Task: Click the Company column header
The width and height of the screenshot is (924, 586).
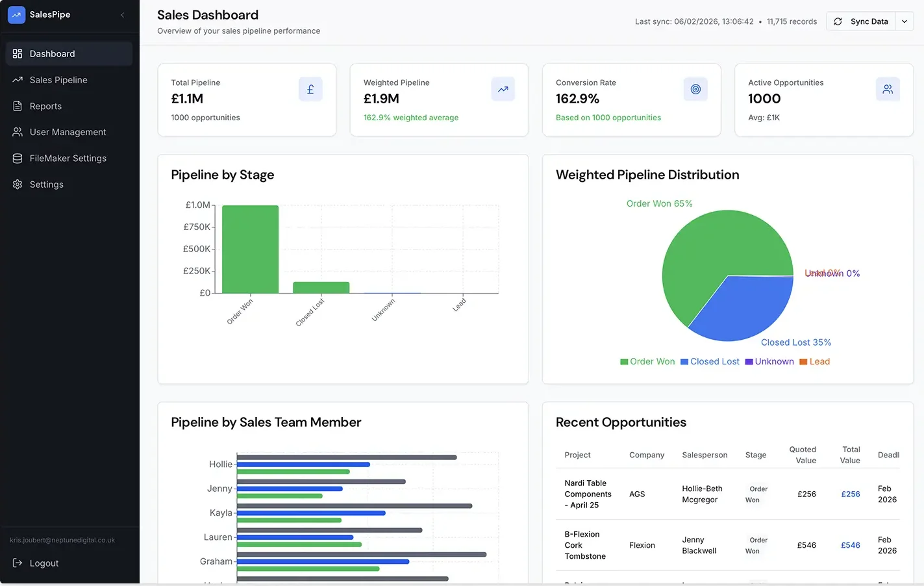Action: 647,455
